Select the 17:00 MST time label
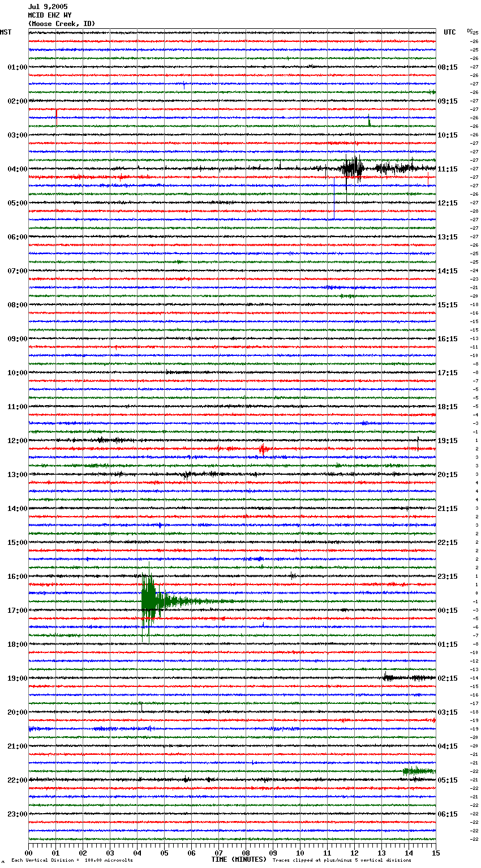This screenshot has height=868, width=481. point(18,611)
